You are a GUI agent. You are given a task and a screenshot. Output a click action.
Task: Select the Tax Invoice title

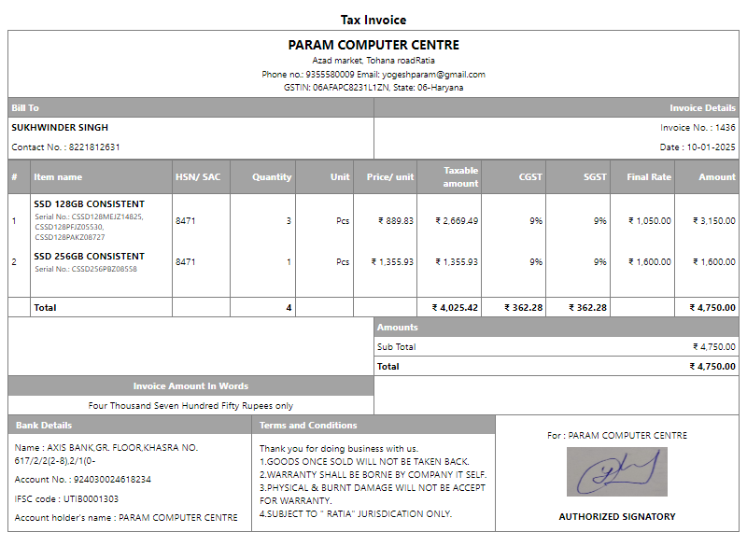pos(373,20)
